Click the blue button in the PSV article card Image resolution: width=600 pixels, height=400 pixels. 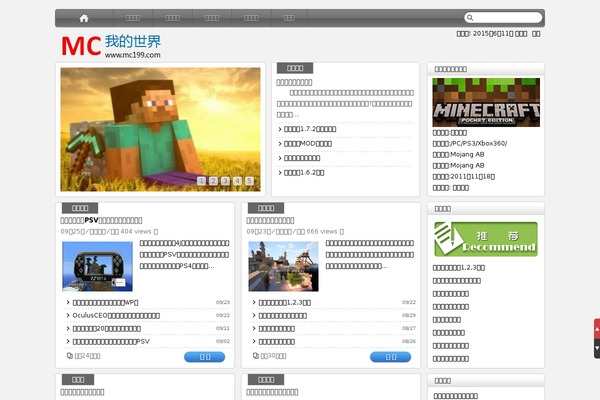(x=205, y=357)
